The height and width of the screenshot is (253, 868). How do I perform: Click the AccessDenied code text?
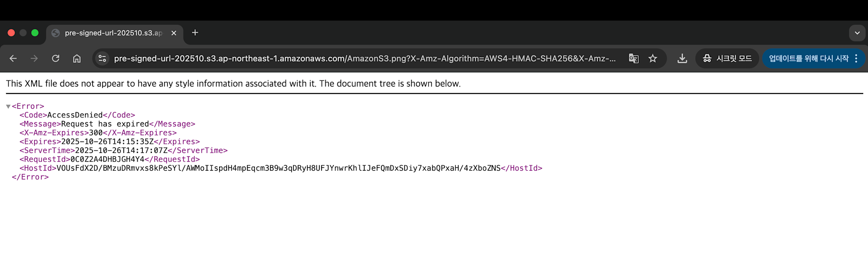(75, 115)
